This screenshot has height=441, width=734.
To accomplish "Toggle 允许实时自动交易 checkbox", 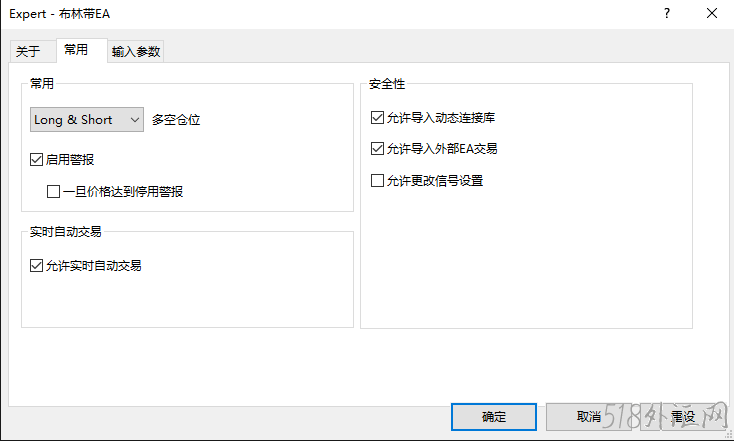I will click(x=36, y=266).
